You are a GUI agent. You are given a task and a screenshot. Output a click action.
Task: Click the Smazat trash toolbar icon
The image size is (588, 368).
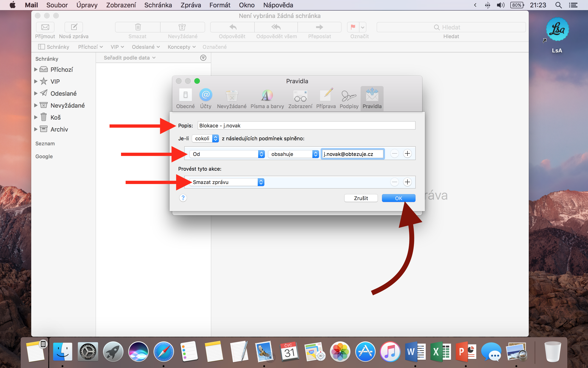pos(138,27)
